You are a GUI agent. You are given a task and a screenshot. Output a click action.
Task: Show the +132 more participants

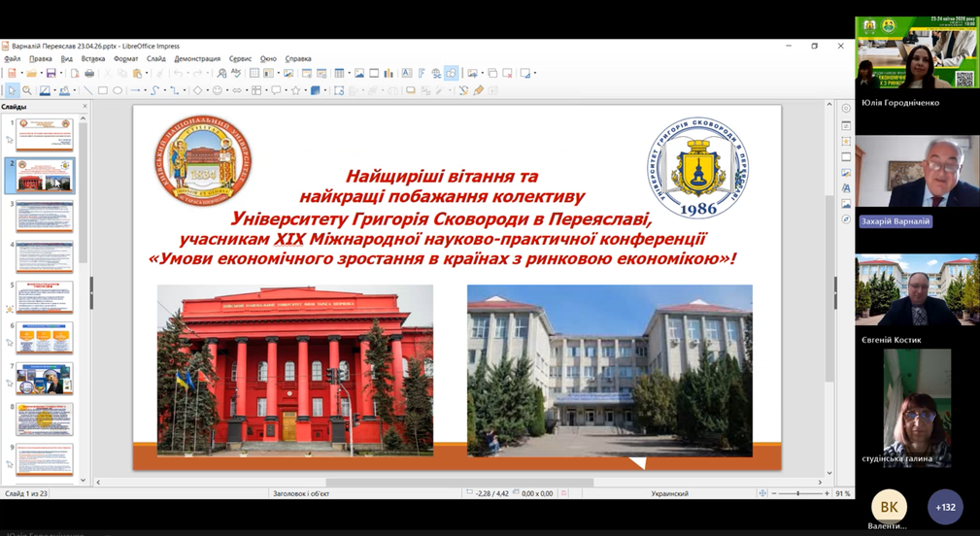[x=945, y=507]
